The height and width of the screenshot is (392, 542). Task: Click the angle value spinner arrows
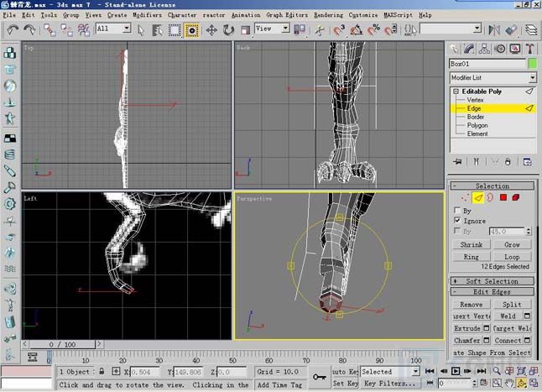pyautogui.click(x=529, y=232)
